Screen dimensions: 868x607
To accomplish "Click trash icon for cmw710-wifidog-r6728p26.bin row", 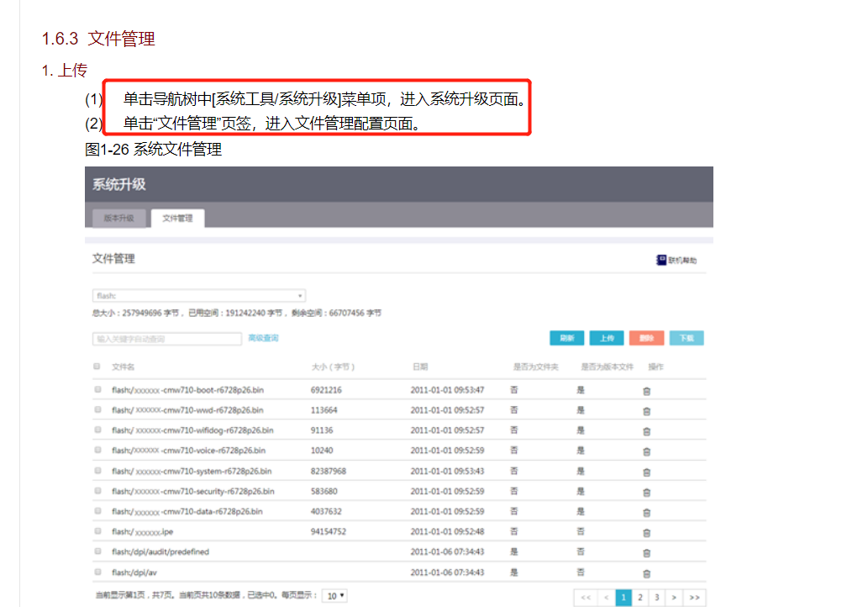I will pyautogui.click(x=646, y=432).
